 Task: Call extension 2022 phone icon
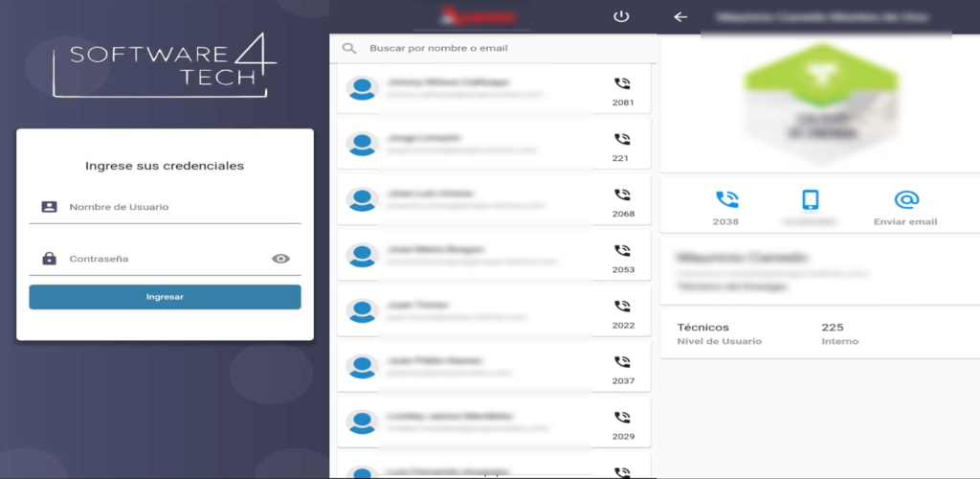(x=622, y=307)
